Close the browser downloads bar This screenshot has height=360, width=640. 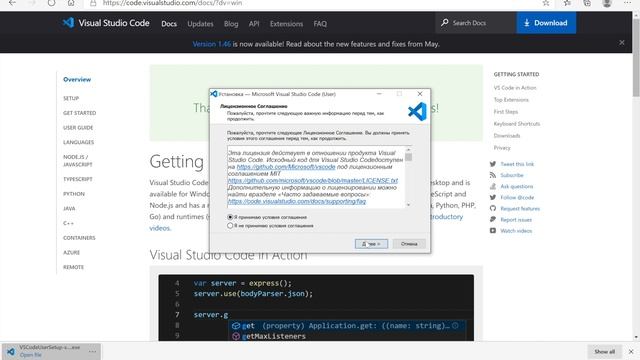click(631, 351)
